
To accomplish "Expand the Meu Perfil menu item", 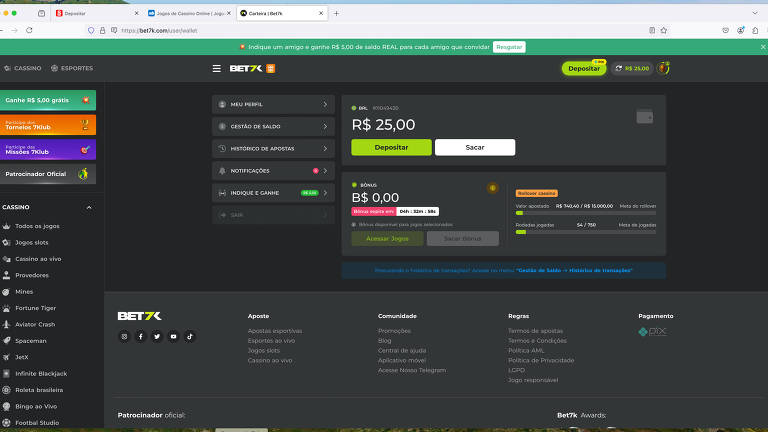I will [273, 104].
